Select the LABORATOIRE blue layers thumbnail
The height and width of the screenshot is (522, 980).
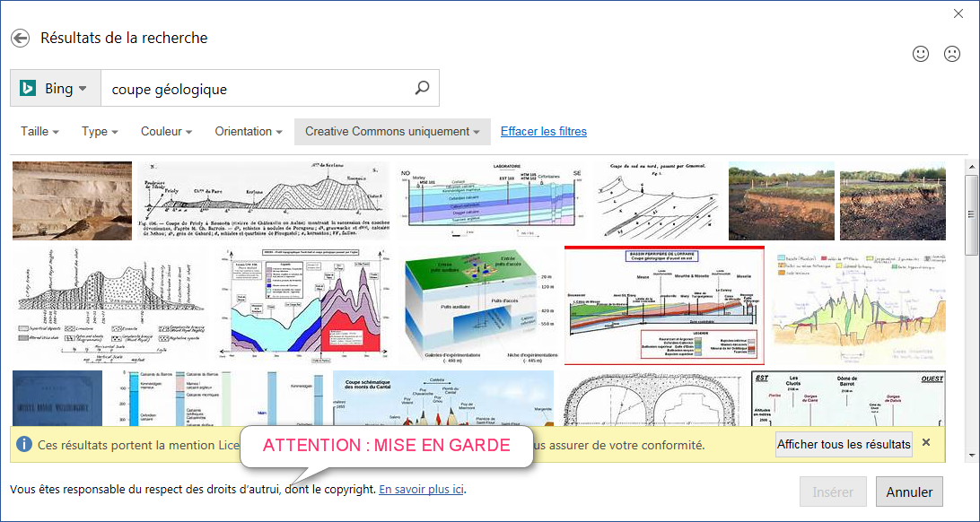(491, 200)
